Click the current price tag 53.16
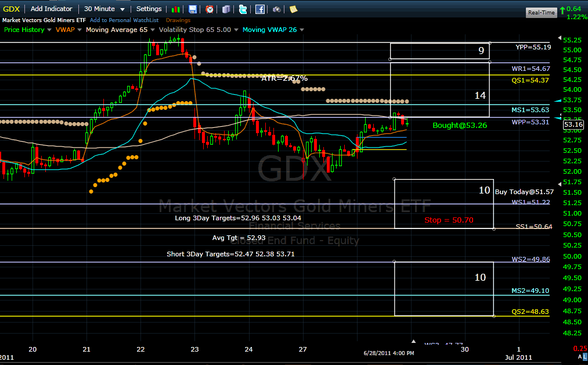 [x=573, y=125]
